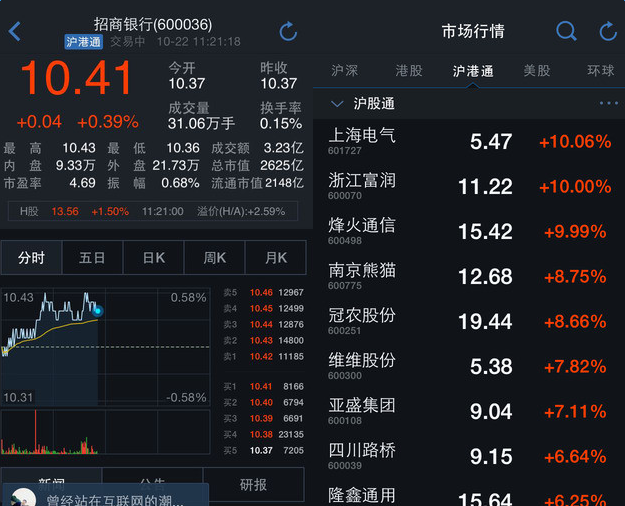Open 隆鑫通用 stock row
Image resolution: width=625 pixels, height=506 pixels.
coord(469,493)
